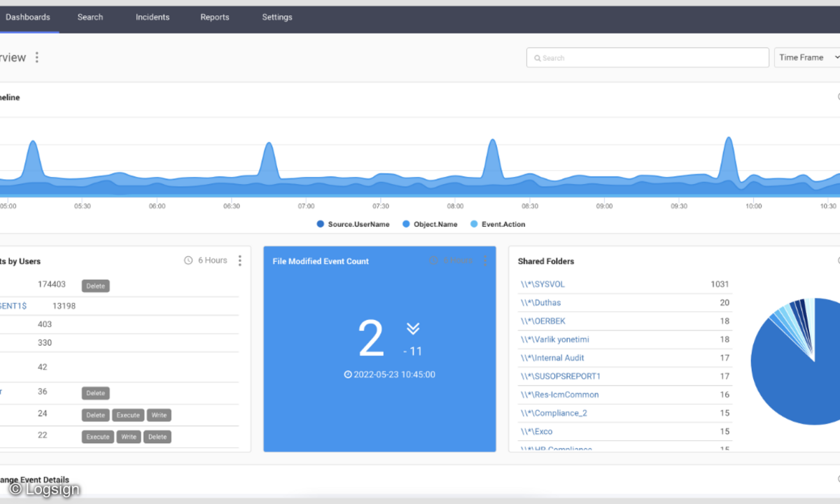The image size is (840, 504).
Task: Open File Modified Event Count card menu
Action: (484, 260)
